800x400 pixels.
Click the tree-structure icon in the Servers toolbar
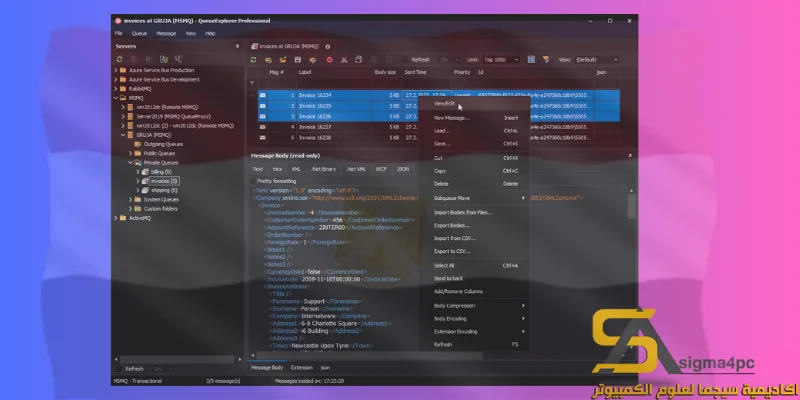coord(179,60)
